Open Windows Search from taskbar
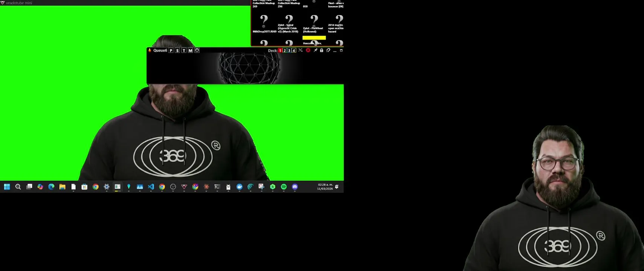The image size is (644, 271). [x=18, y=187]
